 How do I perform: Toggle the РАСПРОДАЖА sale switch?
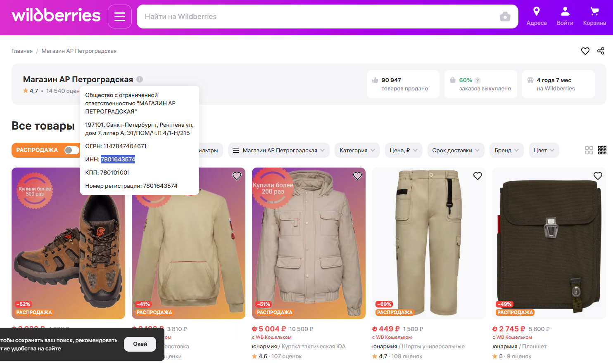coord(71,150)
